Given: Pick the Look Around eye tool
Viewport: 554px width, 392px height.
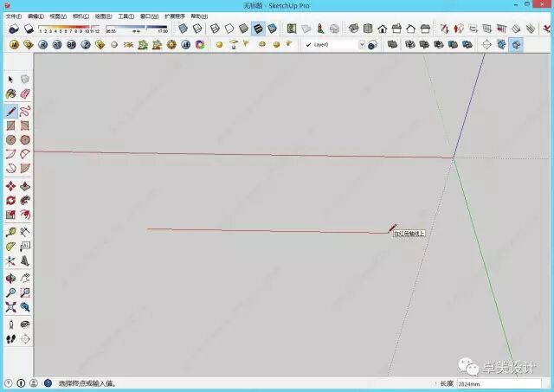Looking at the screenshot, I should (25, 325).
